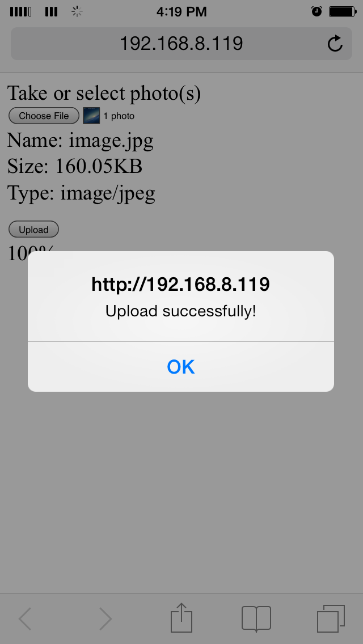The width and height of the screenshot is (363, 644).
Task: Click the Choose File button
Action: [44, 116]
